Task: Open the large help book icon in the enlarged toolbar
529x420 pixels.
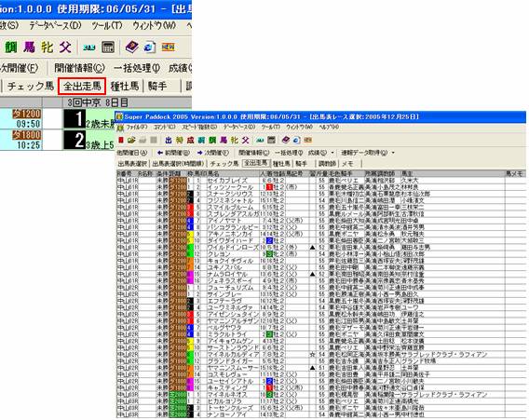Action: coord(132,47)
